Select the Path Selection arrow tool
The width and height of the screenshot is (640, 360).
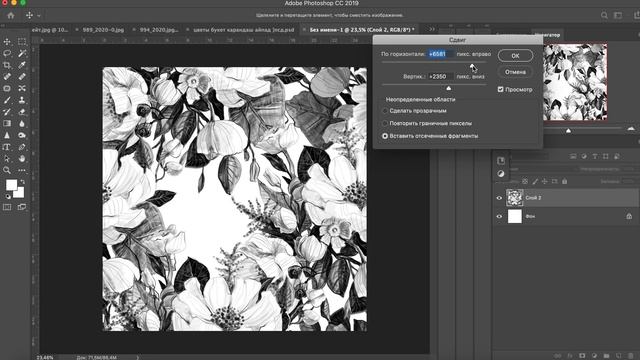pyautogui.click(x=7, y=158)
